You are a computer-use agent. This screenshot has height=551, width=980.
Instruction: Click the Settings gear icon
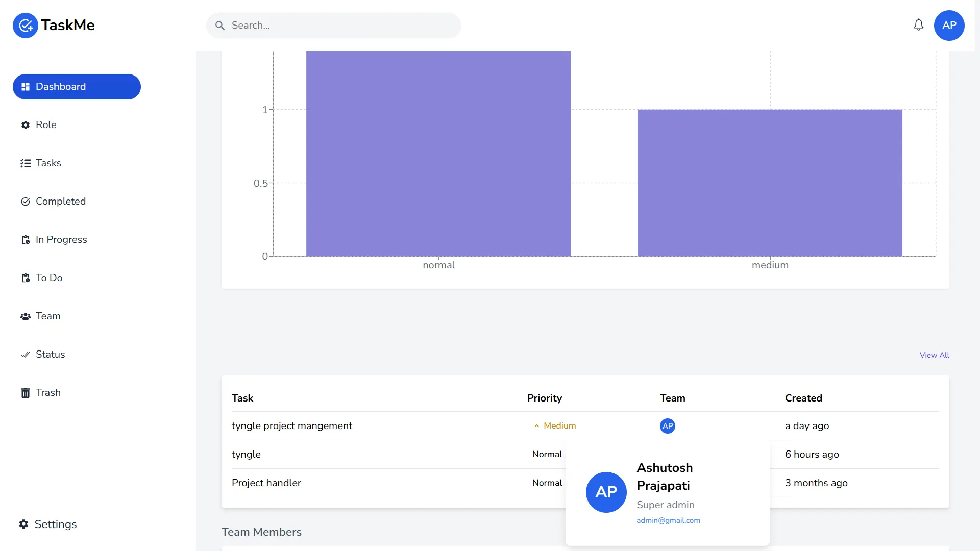24,524
